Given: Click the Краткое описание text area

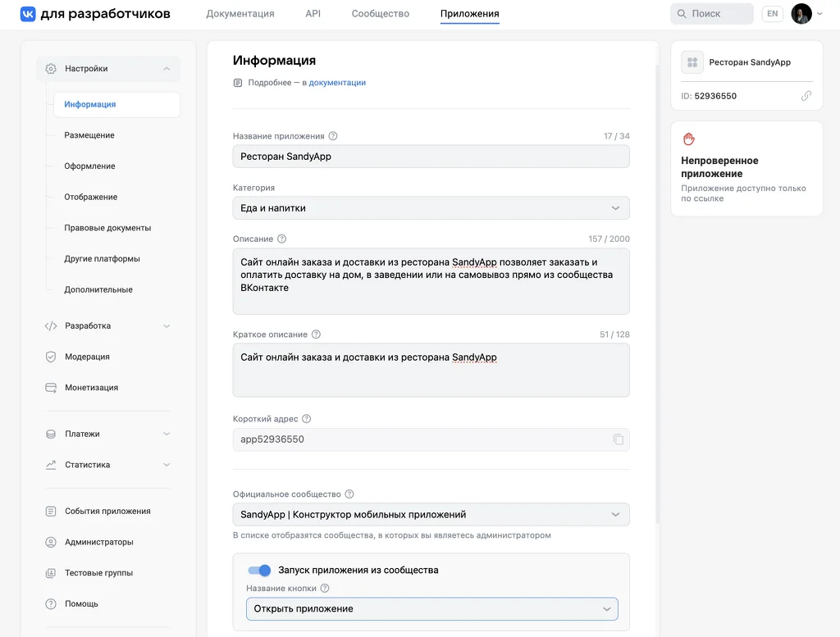Looking at the screenshot, I should (431, 371).
